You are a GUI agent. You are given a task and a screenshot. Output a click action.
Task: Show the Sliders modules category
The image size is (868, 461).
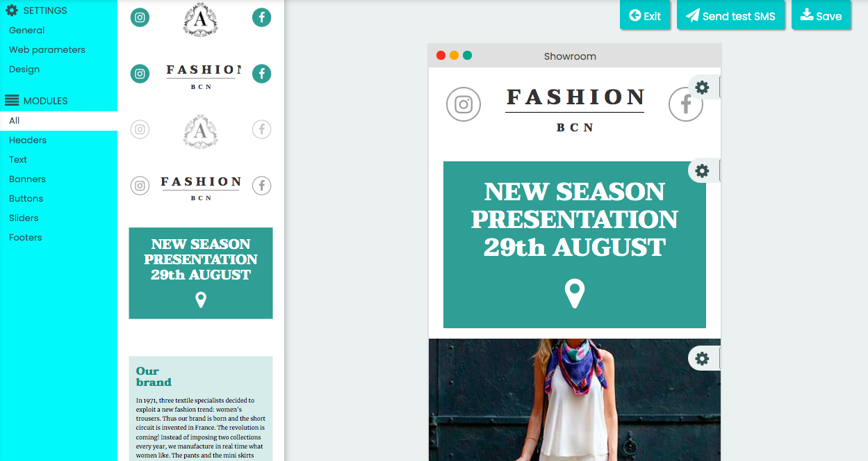tap(24, 218)
